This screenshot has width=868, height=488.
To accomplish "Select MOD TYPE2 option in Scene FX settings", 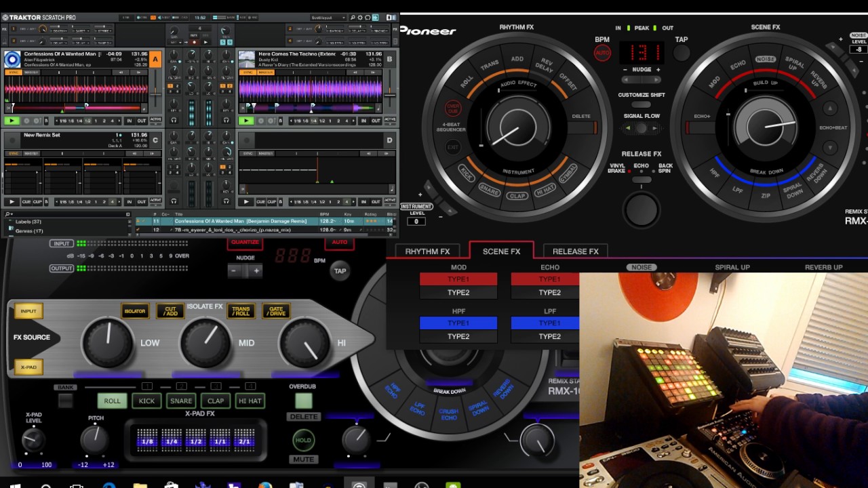I will 458,292.
